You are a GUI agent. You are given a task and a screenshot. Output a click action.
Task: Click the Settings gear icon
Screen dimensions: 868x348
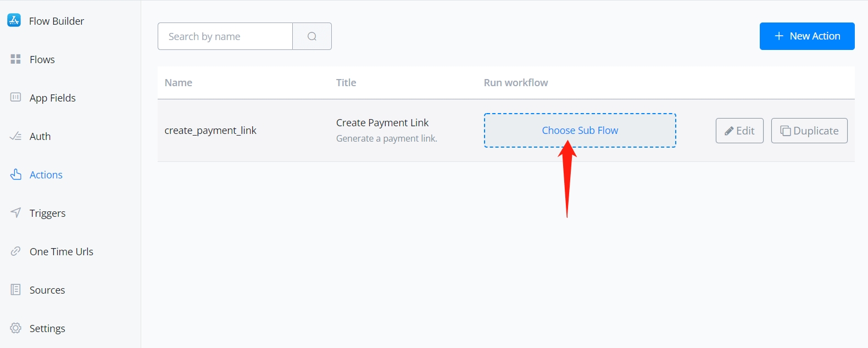coord(15,328)
